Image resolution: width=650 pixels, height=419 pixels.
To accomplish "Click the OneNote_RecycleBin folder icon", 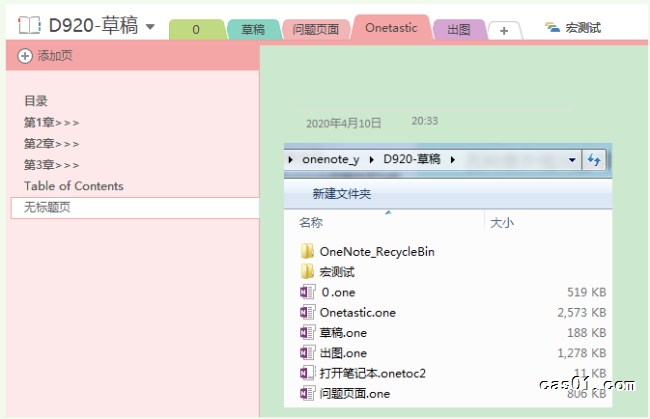I will (307, 251).
